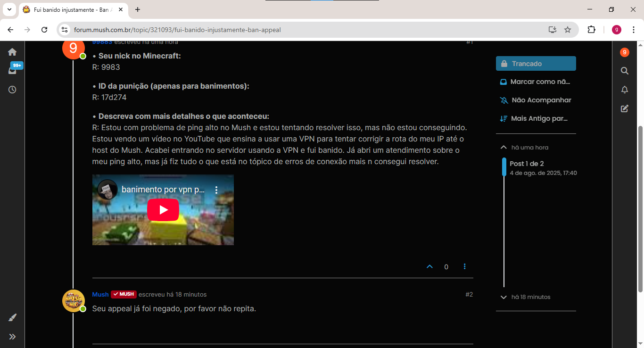This screenshot has width=644, height=348.
Task: Click sidebar timestamp 4 de ago. de 2025
Action: (x=543, y=173)
